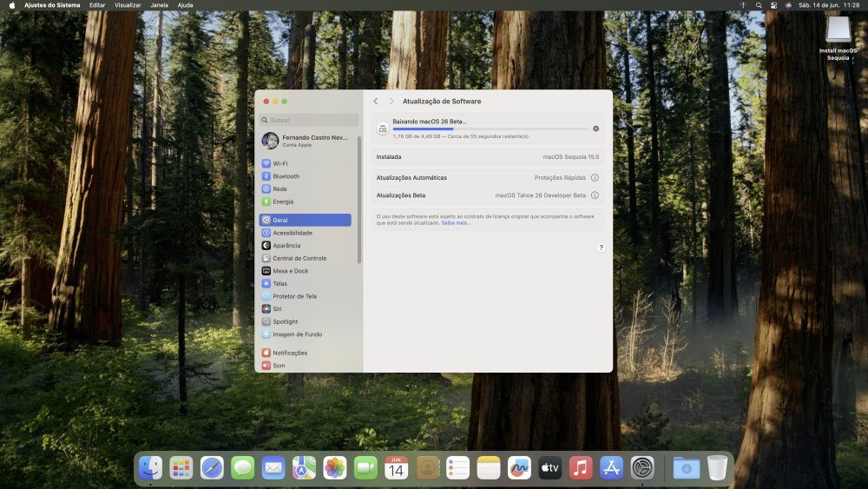Click the Proteções Rápidas value
Viewport: 868px width, 489px height.
[x=560, y=178]
